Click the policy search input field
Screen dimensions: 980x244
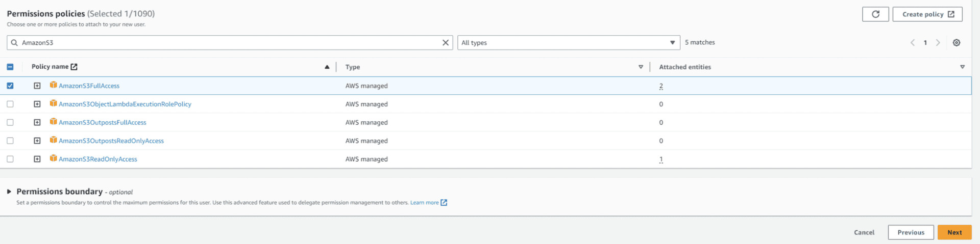(225, 43)
